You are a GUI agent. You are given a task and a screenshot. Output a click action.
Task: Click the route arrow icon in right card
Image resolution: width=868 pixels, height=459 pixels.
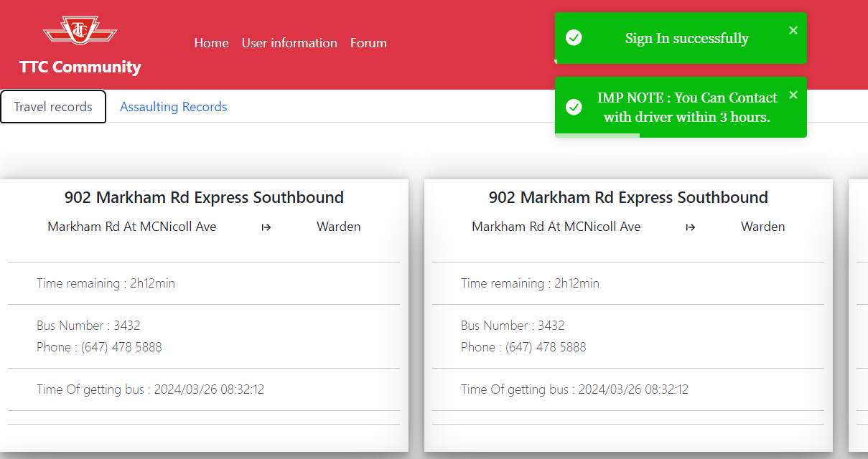691,227
